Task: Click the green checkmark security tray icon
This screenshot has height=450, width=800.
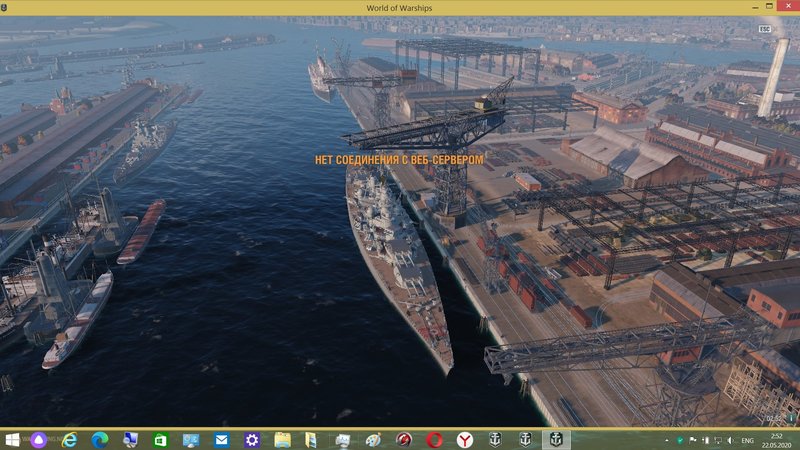Action: [680, 440]
